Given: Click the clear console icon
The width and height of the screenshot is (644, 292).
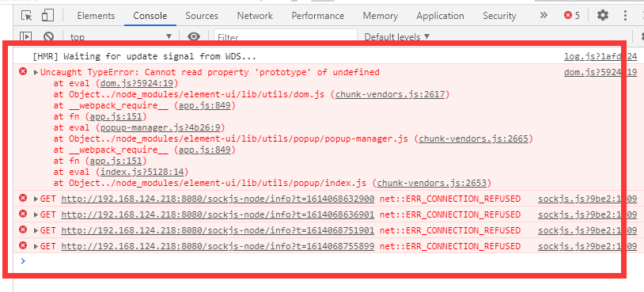Looking at the screenshot, I should tap(49, 36).
